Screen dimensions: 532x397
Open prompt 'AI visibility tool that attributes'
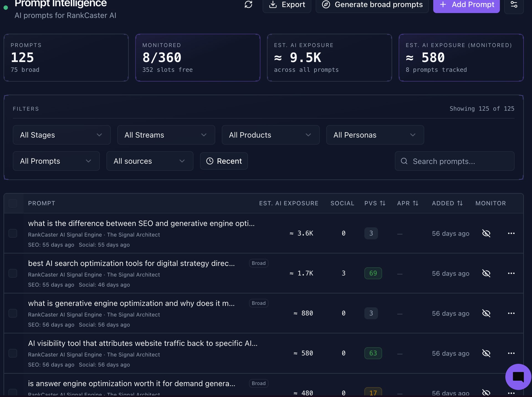point(143,343)
